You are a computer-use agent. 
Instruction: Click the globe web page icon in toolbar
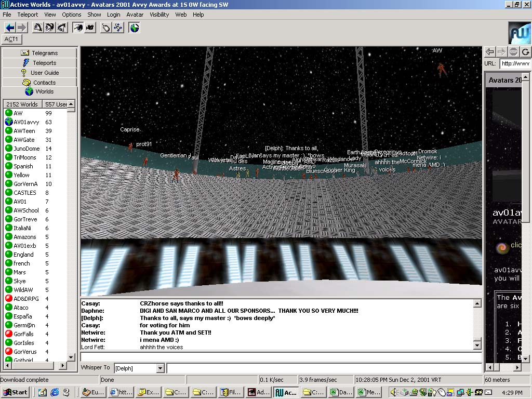(135, 28)
